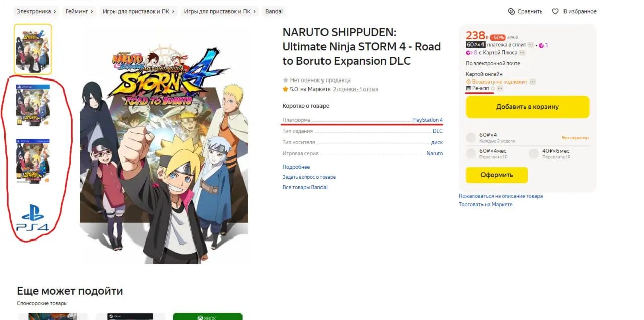This screenshot has width=644, height=320.
Task: Open more info beside Возврату не подлежит
Action: (x=533, y=82)
